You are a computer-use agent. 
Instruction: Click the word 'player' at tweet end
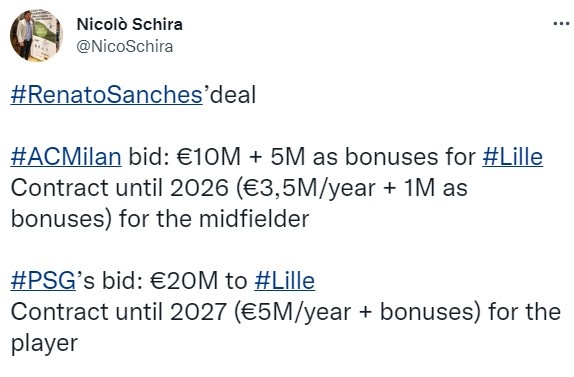pos(44,344)
